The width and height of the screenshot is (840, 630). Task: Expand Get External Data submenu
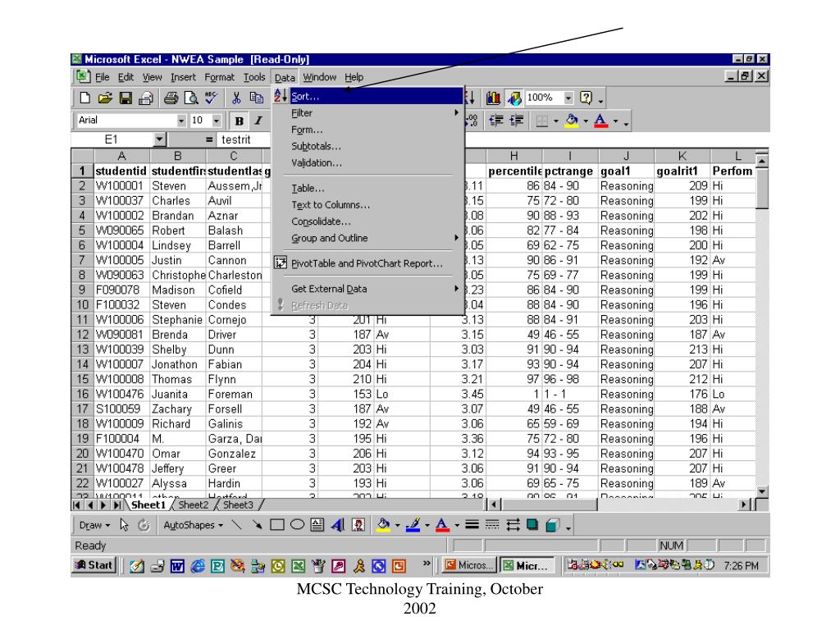[367, 289]
